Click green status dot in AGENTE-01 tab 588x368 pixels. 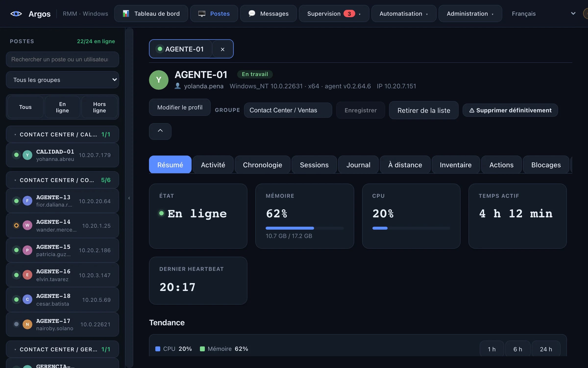point(160,49)
